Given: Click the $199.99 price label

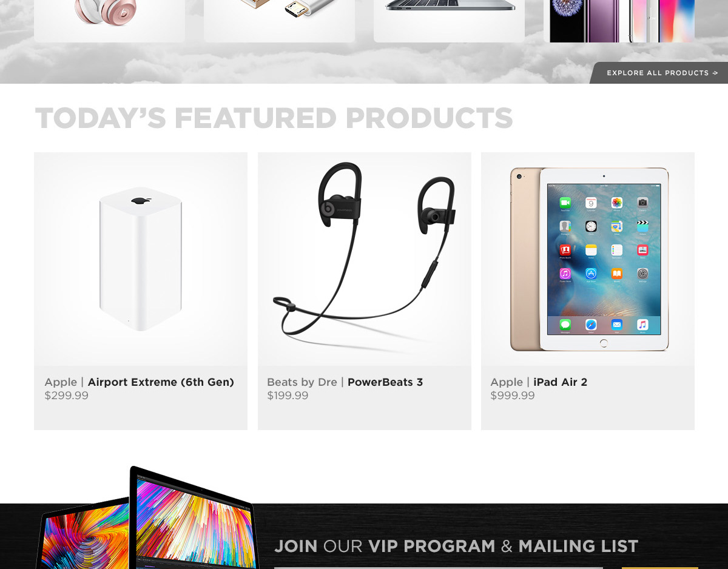Looking at the screenshot, I should pos(288,396).
